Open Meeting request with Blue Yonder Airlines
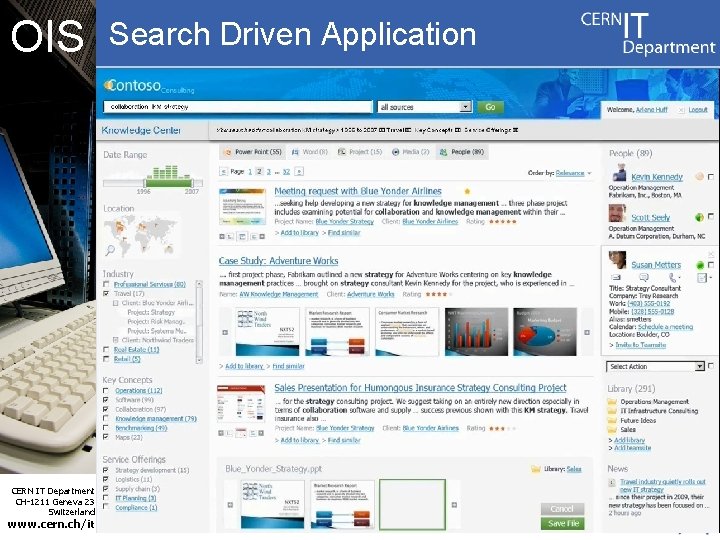 pyautogui.click(x=358, y=191)
